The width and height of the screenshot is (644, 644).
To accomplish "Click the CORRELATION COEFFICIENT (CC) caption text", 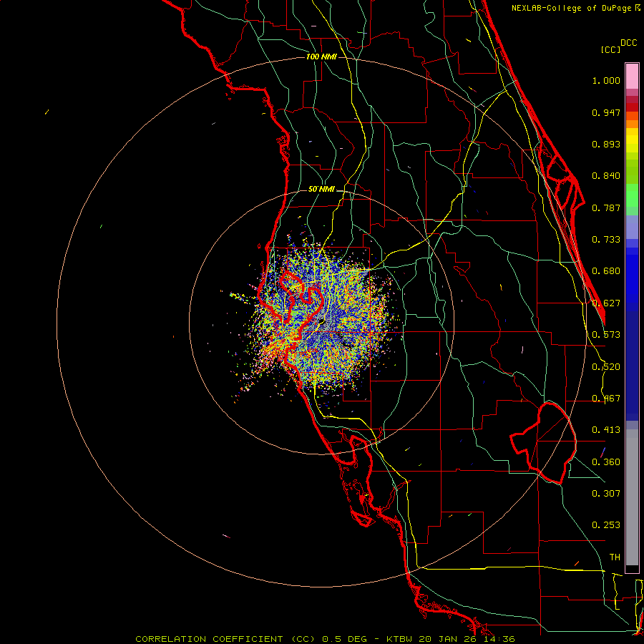I will pos(225,639).
